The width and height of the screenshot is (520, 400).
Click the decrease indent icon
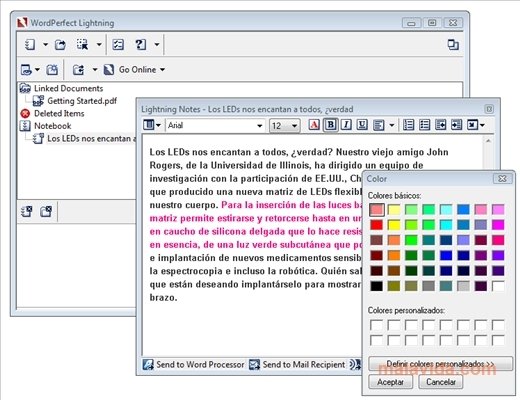tap(440, 125)
